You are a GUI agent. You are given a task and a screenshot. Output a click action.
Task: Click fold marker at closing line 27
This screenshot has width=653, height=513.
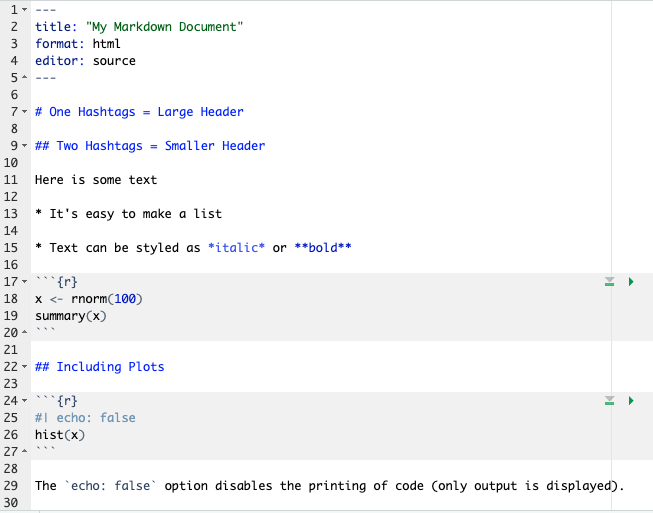(25, 452)
